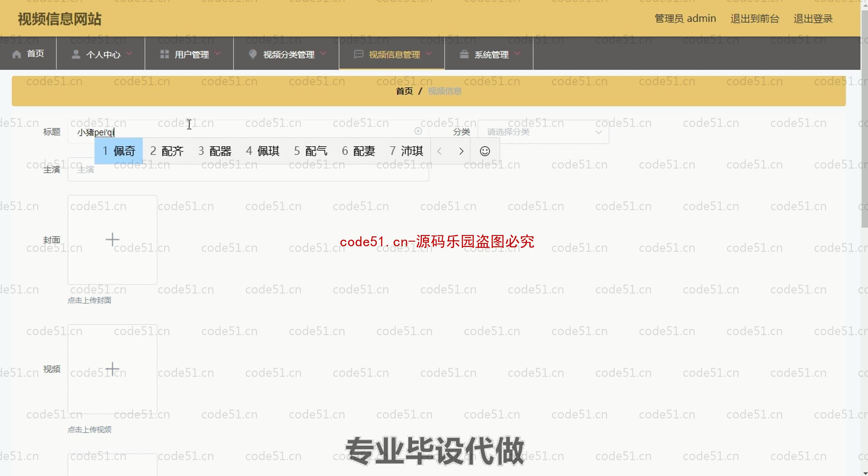The height and width of the screenshot is (476, 868).
Task: Select IME candidate 3 配器
Action: pos(215,151)
